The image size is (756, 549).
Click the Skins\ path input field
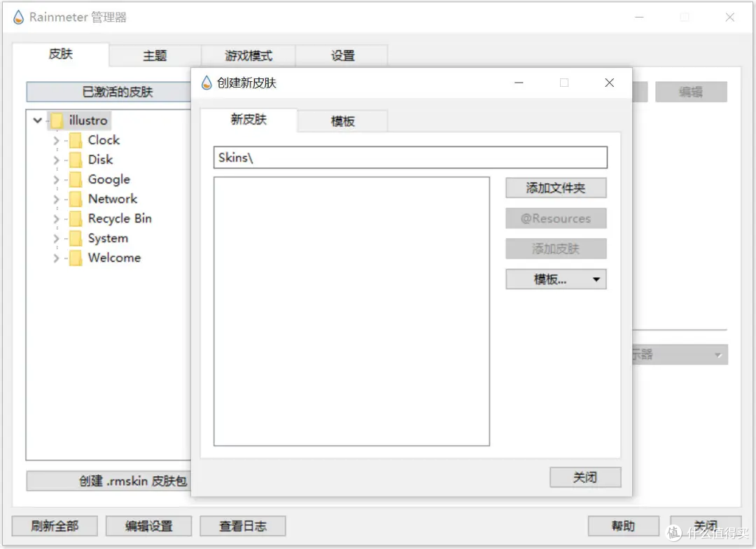(x=410, y=158)
